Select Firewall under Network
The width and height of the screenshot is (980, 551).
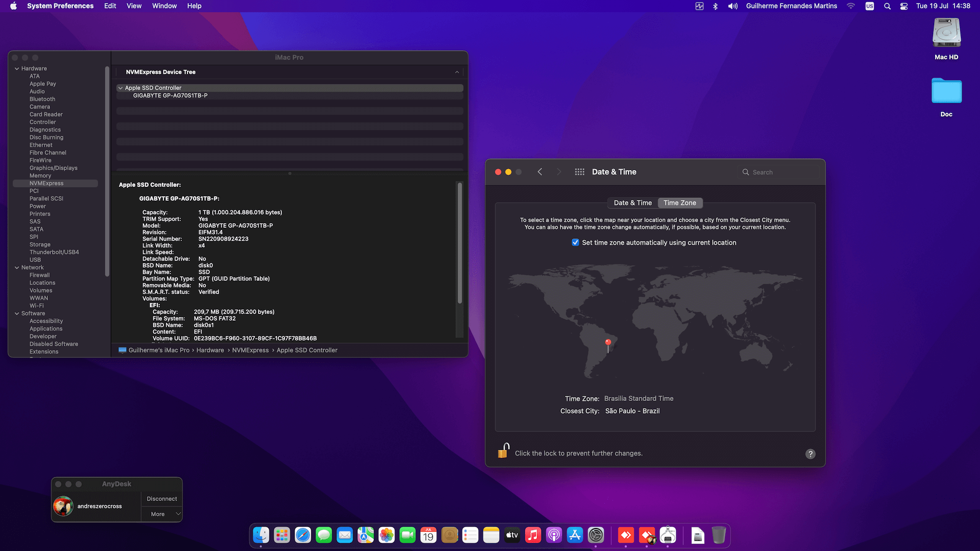point(40,275)
